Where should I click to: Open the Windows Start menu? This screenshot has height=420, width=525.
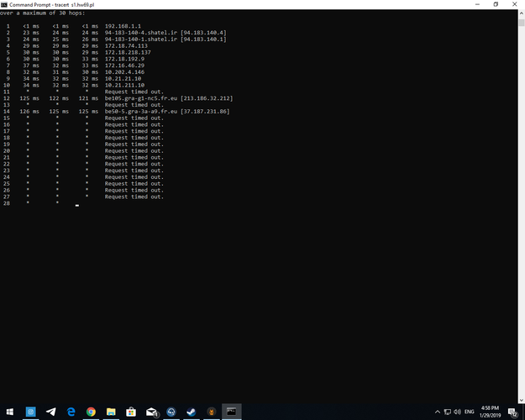pyautogui.click(x=10, y=412)
